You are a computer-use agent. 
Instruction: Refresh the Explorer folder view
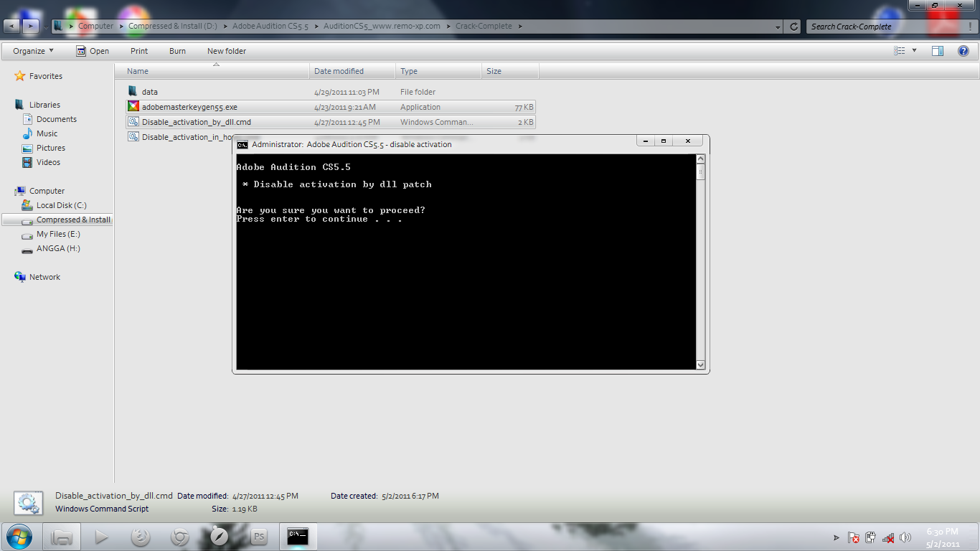794,27
